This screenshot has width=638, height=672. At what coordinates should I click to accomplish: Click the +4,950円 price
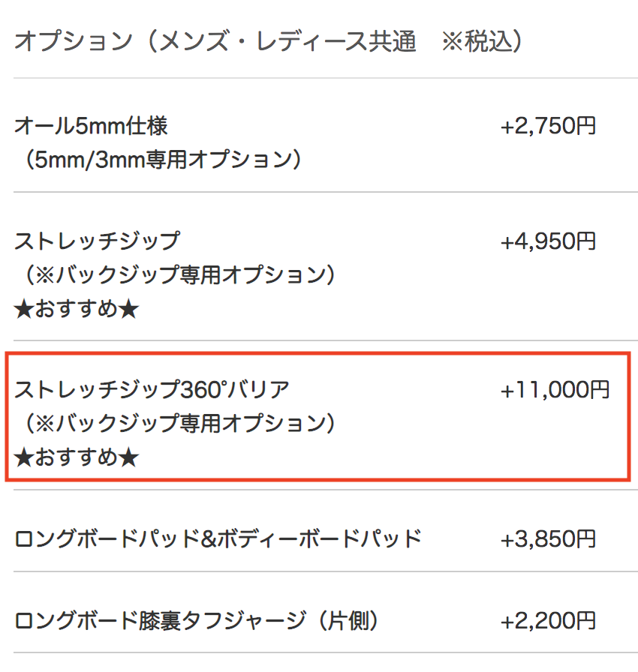548,241
